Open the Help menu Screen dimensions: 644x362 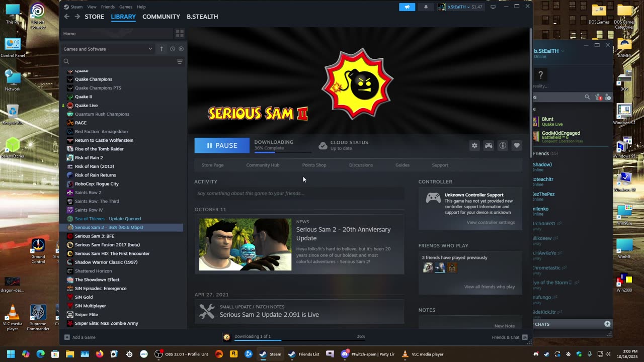coord(141,7)
